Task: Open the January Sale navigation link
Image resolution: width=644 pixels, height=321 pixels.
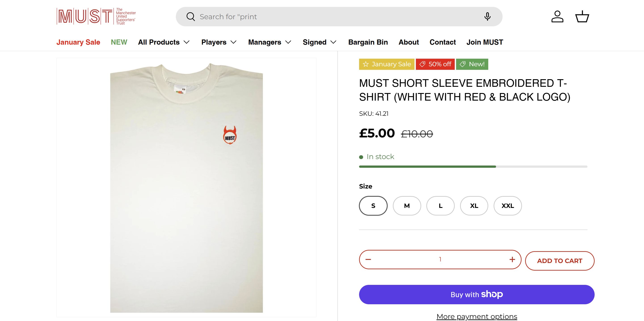Action: (78, 42)
